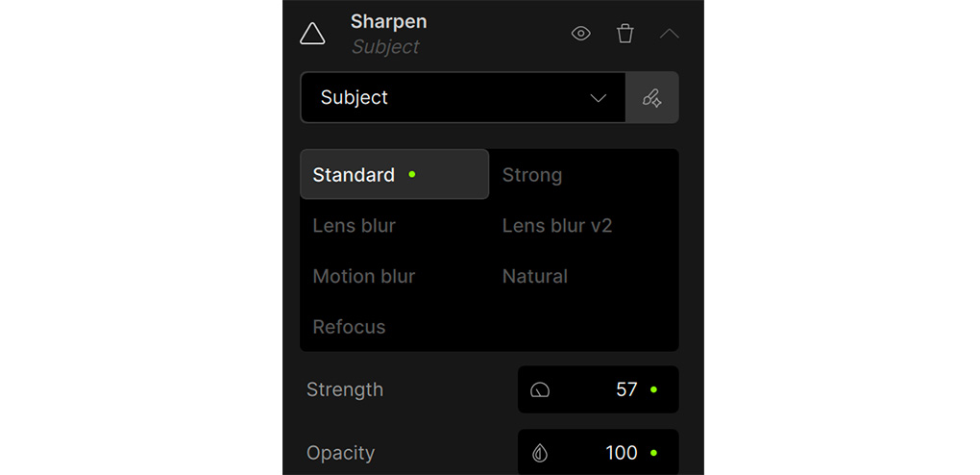Choose the Strong sharpen model
This screenshot has height=475, width=980.
point(532,175)
